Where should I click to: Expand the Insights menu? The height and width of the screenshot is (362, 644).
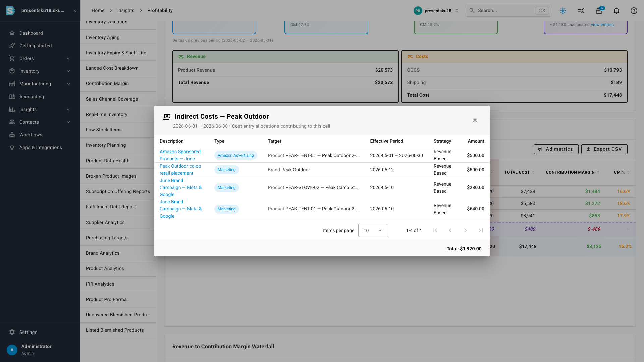pyautogui.click(x=68, y=109)
